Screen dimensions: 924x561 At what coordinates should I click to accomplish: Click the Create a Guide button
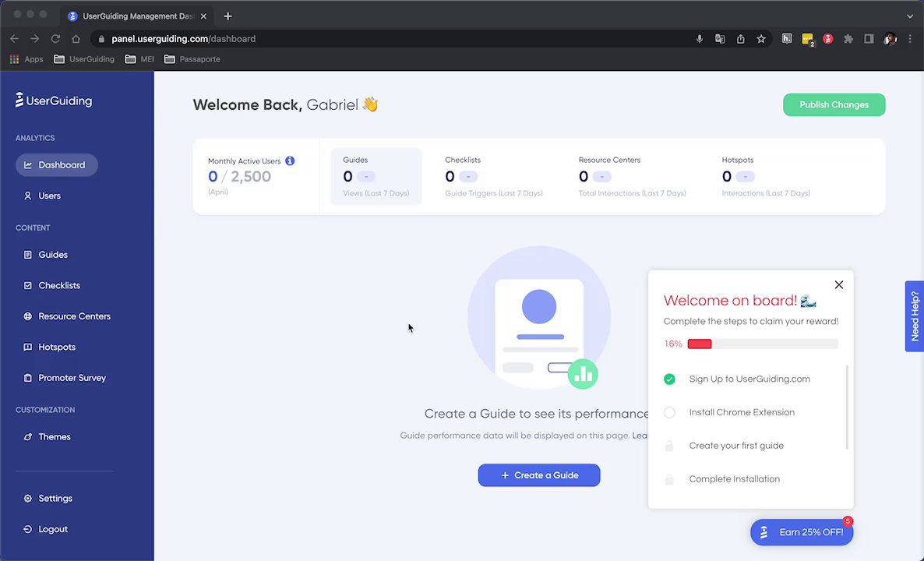click(x=538, y=475)
